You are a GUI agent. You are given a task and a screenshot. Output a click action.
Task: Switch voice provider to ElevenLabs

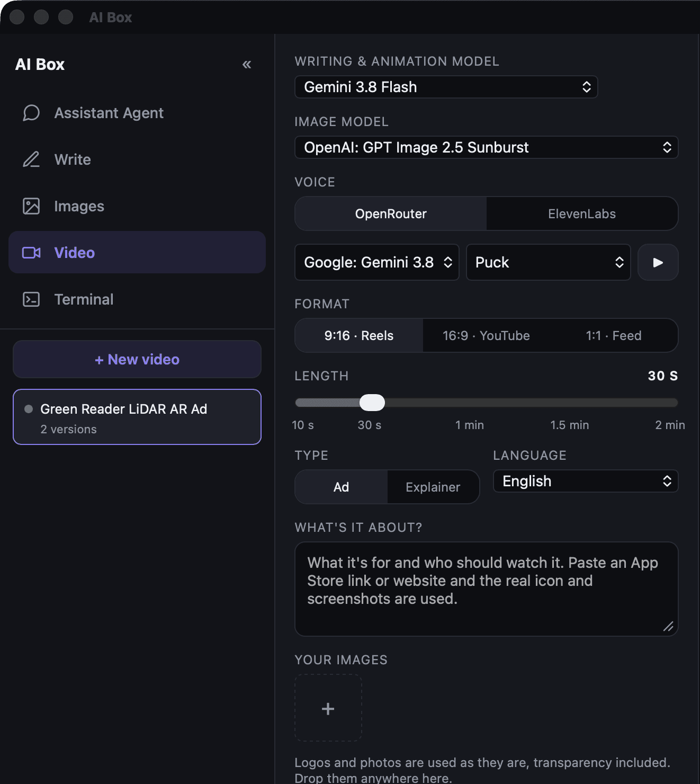[582, 213]
